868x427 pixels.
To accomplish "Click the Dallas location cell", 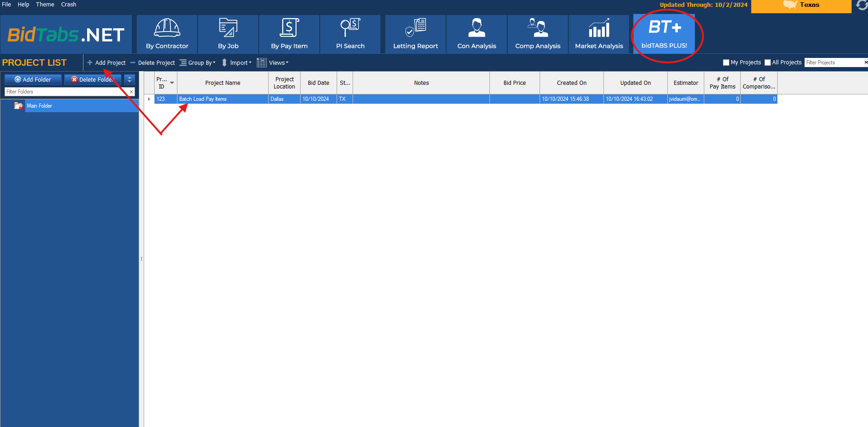I will click(x=284, y=99).
